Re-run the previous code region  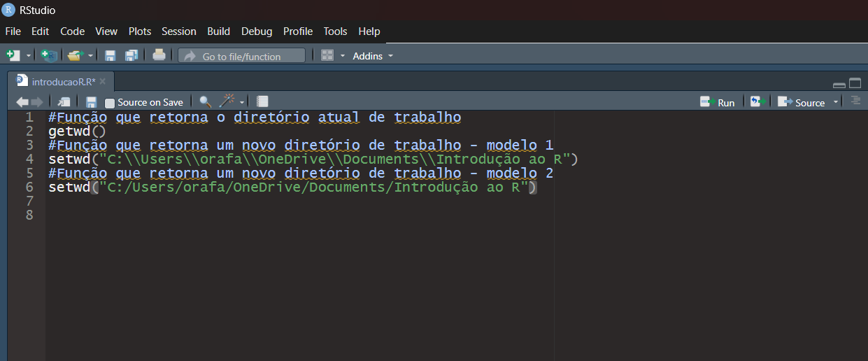[x=758, y=102]
